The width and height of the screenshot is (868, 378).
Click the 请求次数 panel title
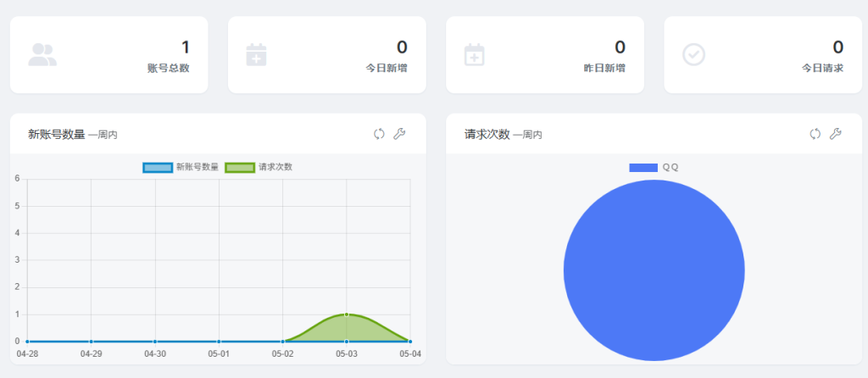click(x=487, y=134)
